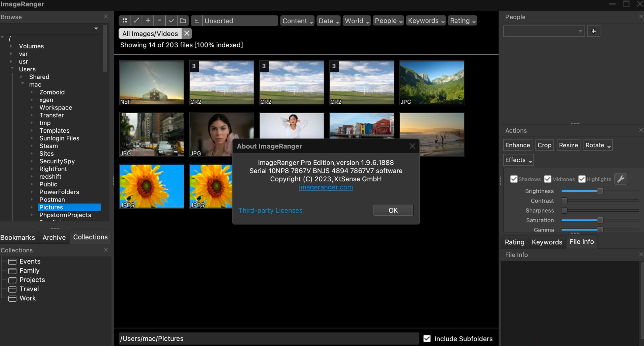Select the PhpstormProjects folder
The height and width of the screenshot is (346, 644).
(x=65, y=215)
